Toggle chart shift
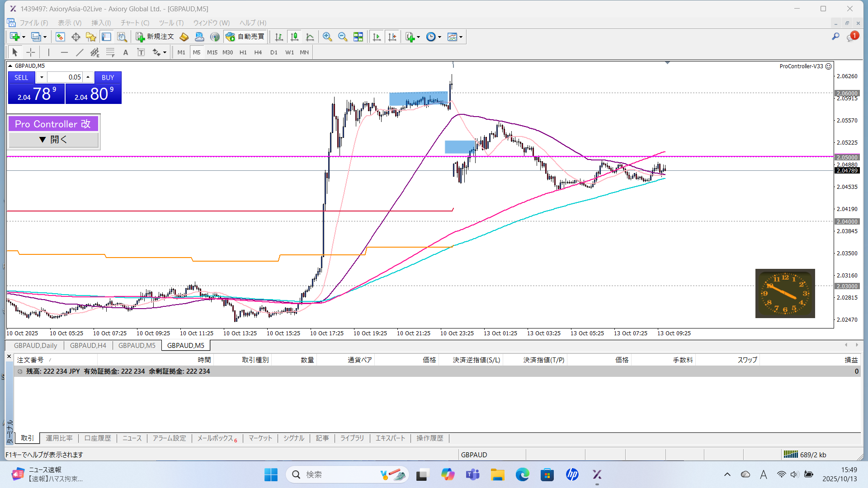The height and width of the screenshot is (488, 868). click(x=392, y=37)
